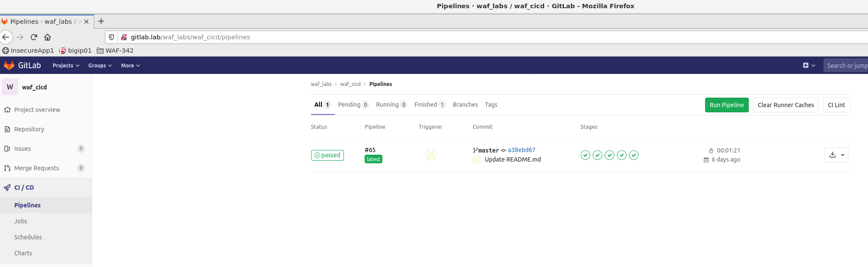
Task: Expand the Projects menu in navbar
Action: [66, 66]
